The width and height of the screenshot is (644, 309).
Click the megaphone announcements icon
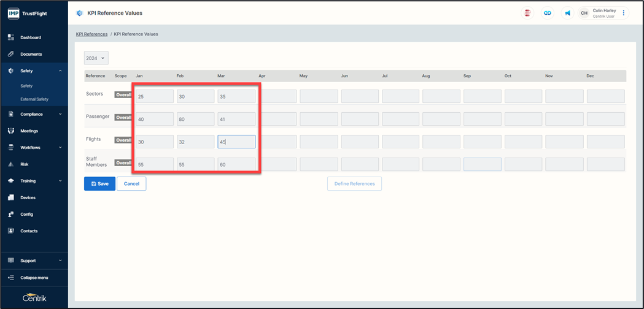coord(567,13)
